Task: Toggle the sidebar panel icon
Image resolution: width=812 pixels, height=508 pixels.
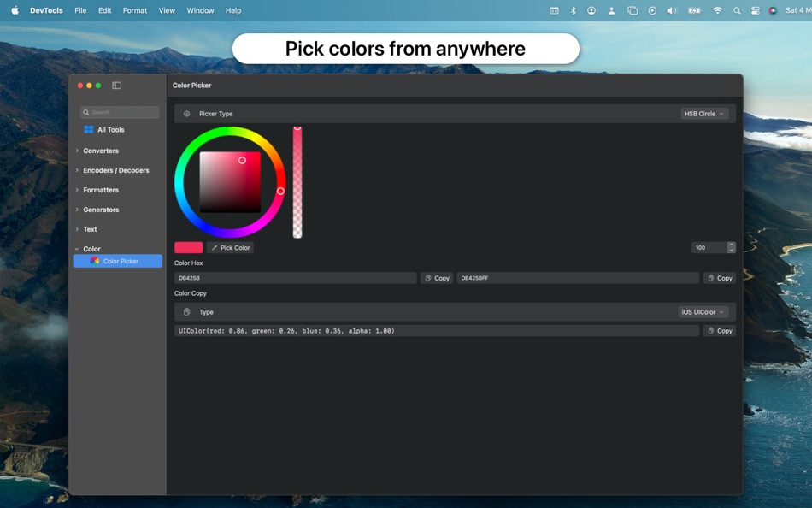Action: click(x=116, y=86)
